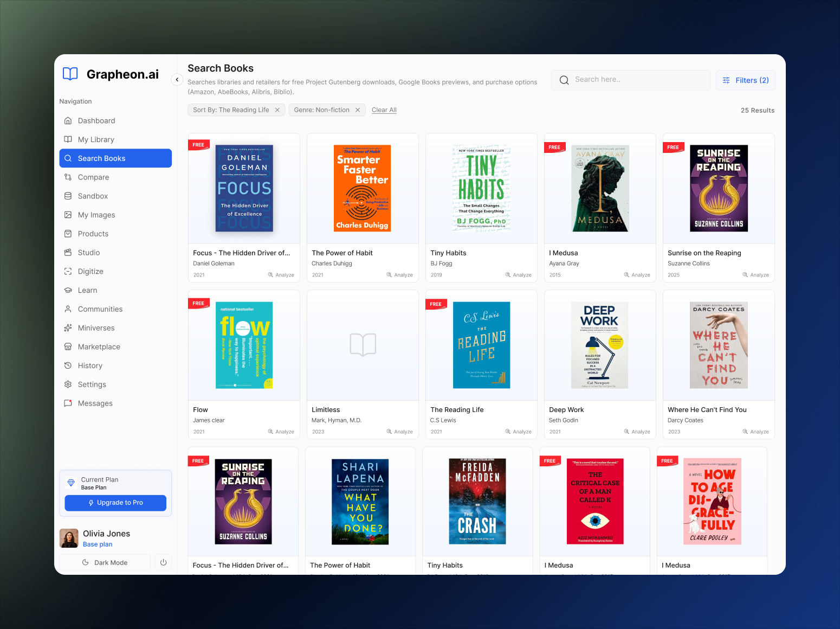Click Analyze icon on Where He Can't Find You
The width and height of the screenshot is (840, 629).
point(745,432)
